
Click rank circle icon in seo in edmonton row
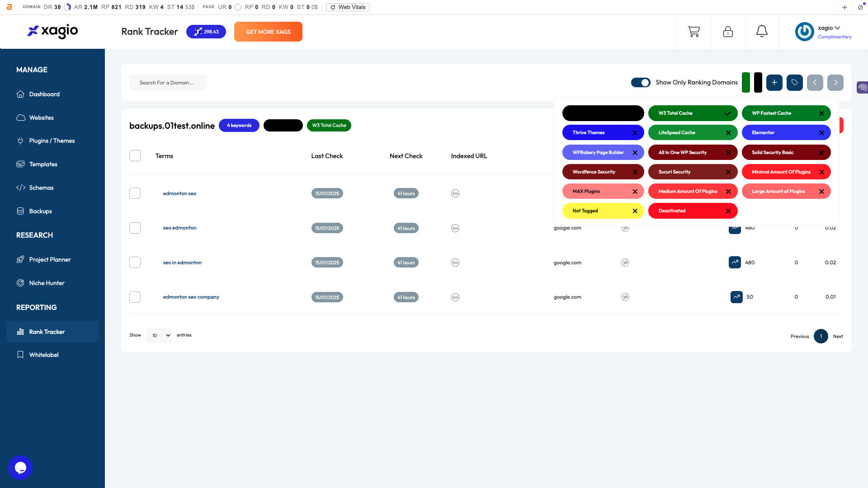pos(625,263)
